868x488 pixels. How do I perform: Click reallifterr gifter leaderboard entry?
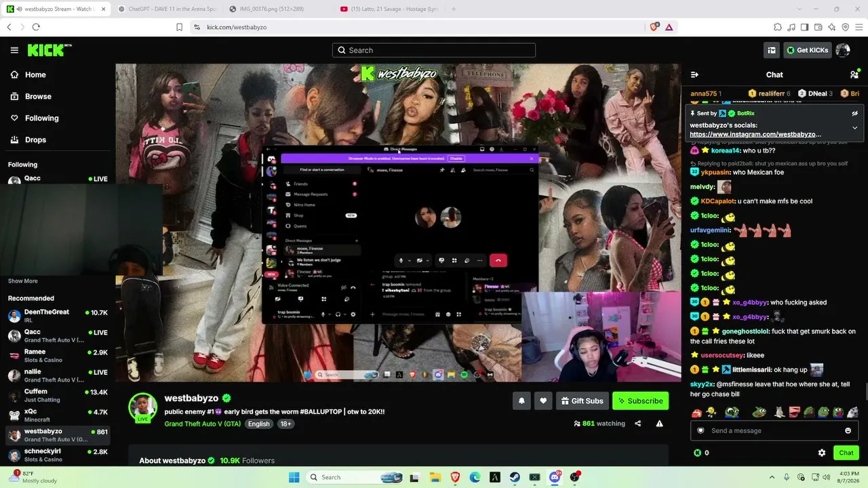pyautogui.click(x=769, y=94)
